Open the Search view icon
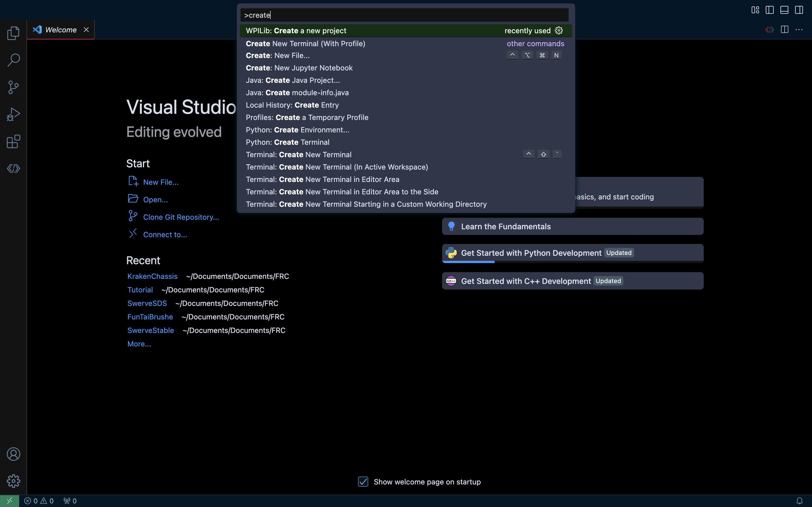The image size is (812, 507). pos(14,60)
